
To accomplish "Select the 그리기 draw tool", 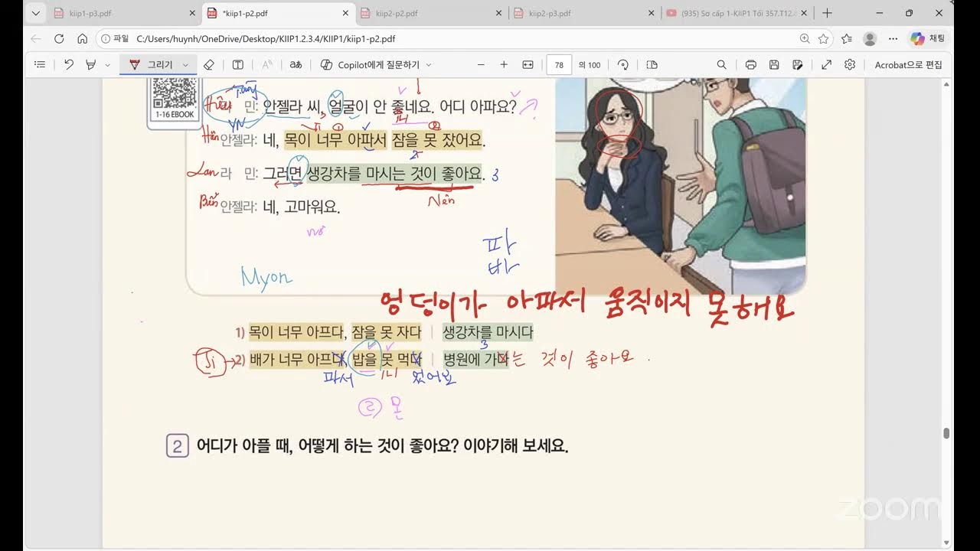I will [150, 65].
